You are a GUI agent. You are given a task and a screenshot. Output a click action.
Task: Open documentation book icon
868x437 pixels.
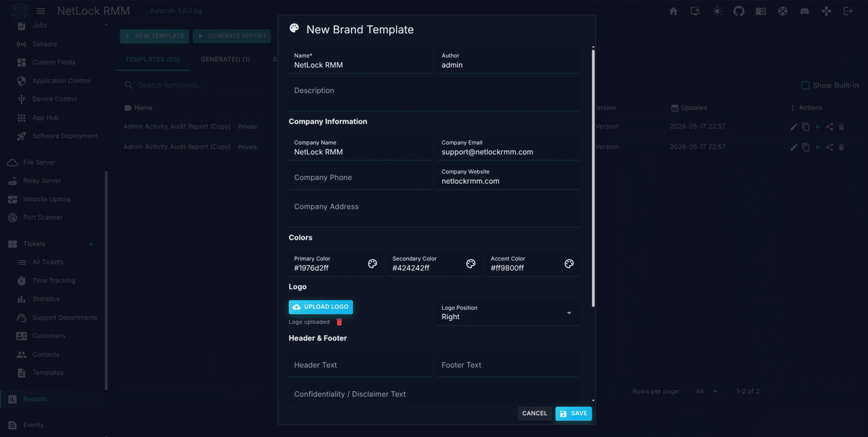[761, 11]
